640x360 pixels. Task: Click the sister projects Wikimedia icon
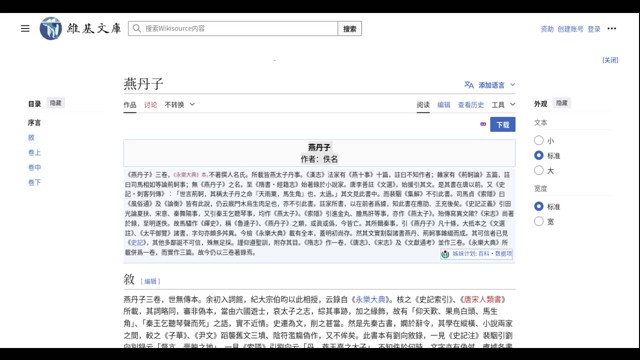(445, 254)
